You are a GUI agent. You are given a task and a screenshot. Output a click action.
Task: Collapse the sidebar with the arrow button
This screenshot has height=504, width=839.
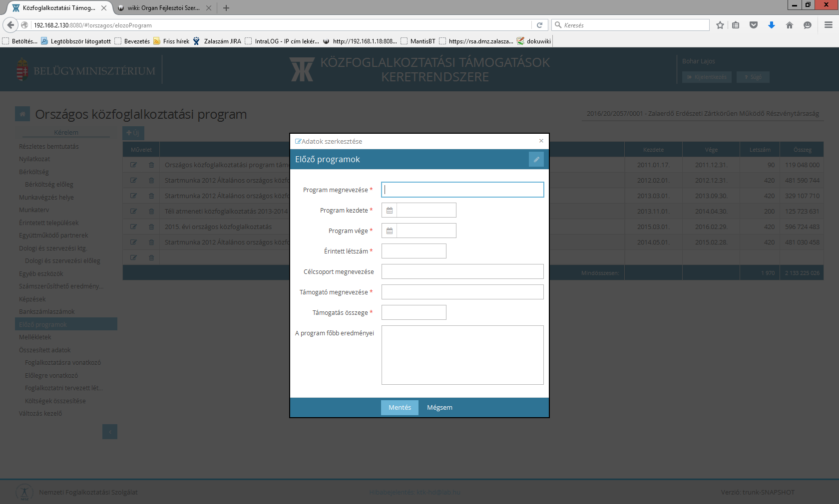[x=110, y=432]
